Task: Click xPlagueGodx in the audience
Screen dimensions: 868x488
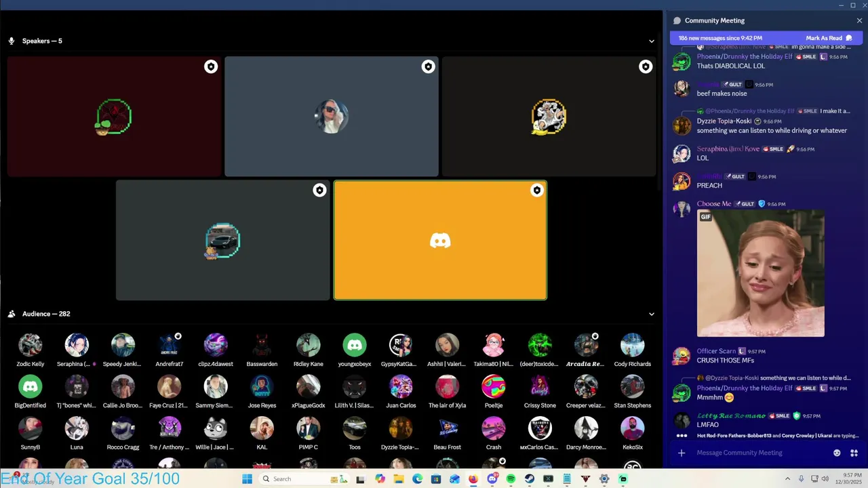Action: tap(309, 392)
